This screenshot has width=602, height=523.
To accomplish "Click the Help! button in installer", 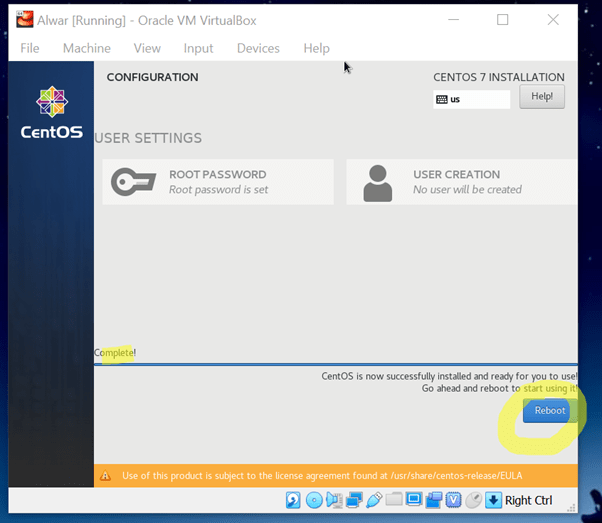I will click(541, 97).
